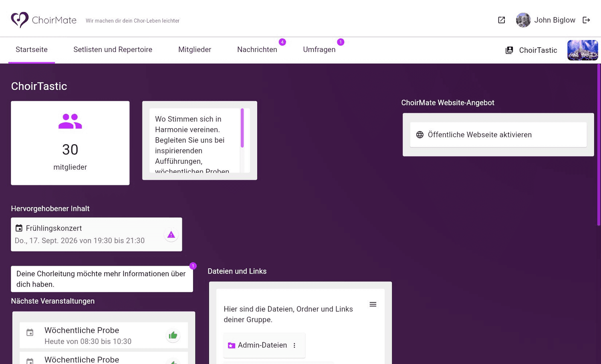Activate Öffentliche Webseite aktivieren
This screenshot has width=601, height=364.
[x=498, y=135]
